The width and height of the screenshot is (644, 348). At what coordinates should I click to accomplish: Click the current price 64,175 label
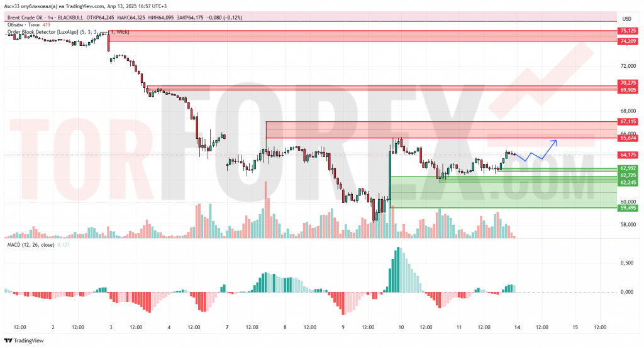(628, 155)
